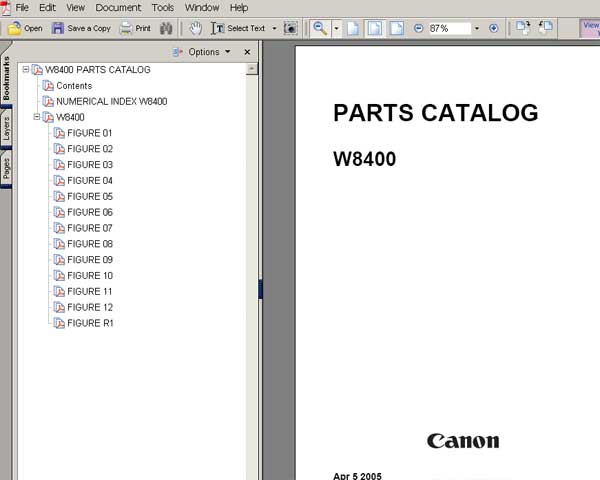Jump to FIGURE 07 bookmark

point(90,228)
